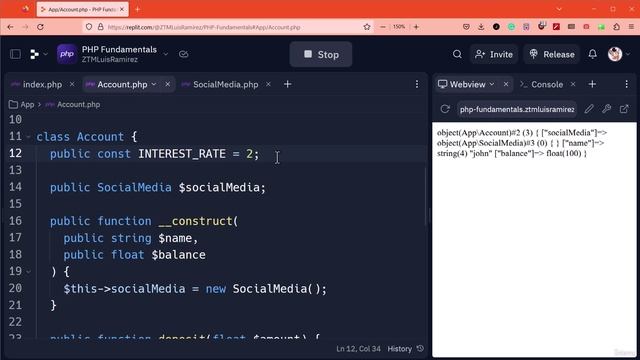Save to Pocket icon in toolbar
The width and height of the screenshot is (640, 360).
pyautogui.click(x=466, y=27)
